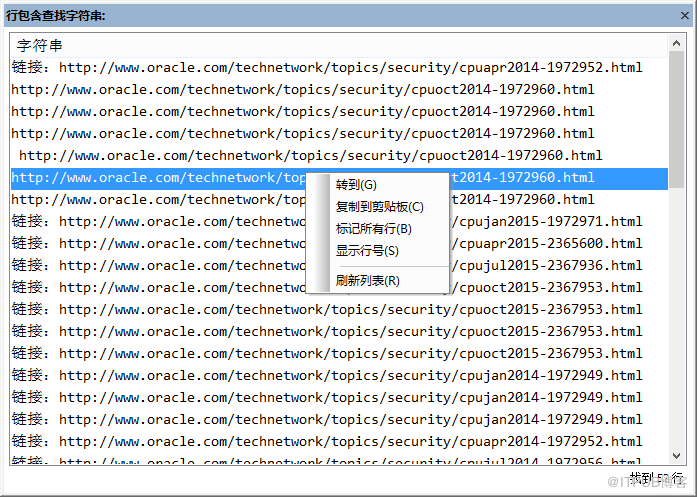
Task: Click the 字符串 column header
Action: (339, 46)
